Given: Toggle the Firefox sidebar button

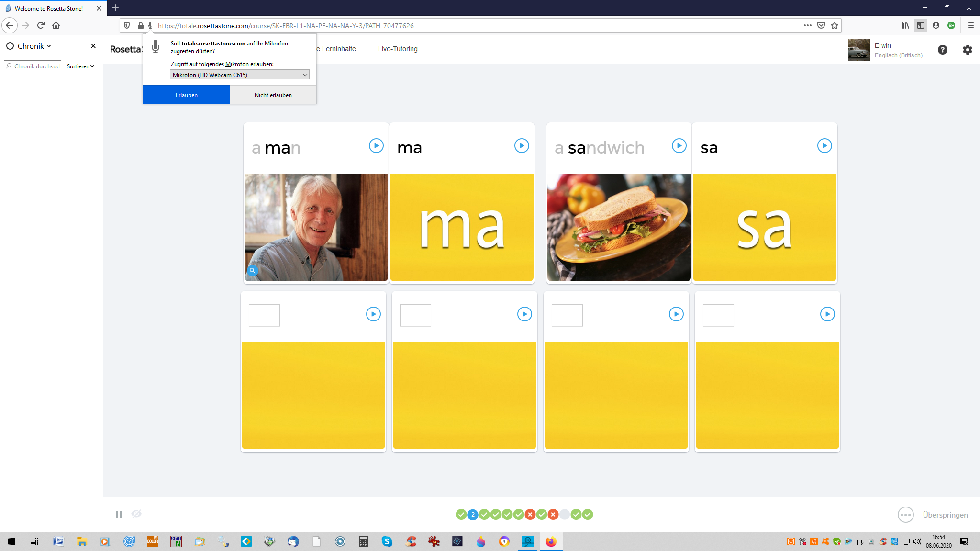Looking at the screenshot, I should tap(920, 26).
